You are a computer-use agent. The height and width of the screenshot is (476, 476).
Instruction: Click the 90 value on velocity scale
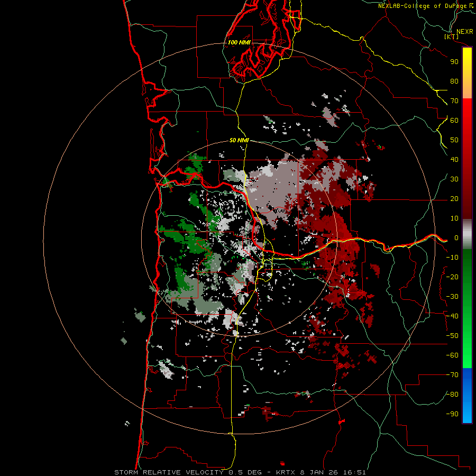coord(454,62)
